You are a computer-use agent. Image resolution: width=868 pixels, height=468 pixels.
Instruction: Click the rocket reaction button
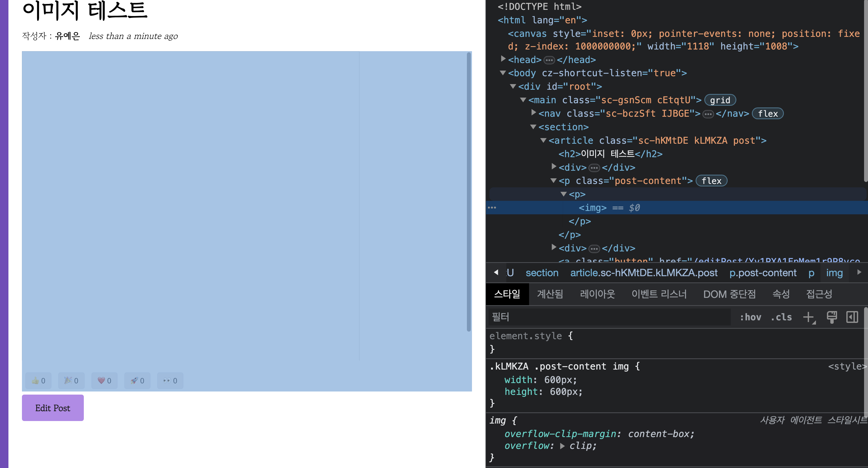tap(138, 381)
